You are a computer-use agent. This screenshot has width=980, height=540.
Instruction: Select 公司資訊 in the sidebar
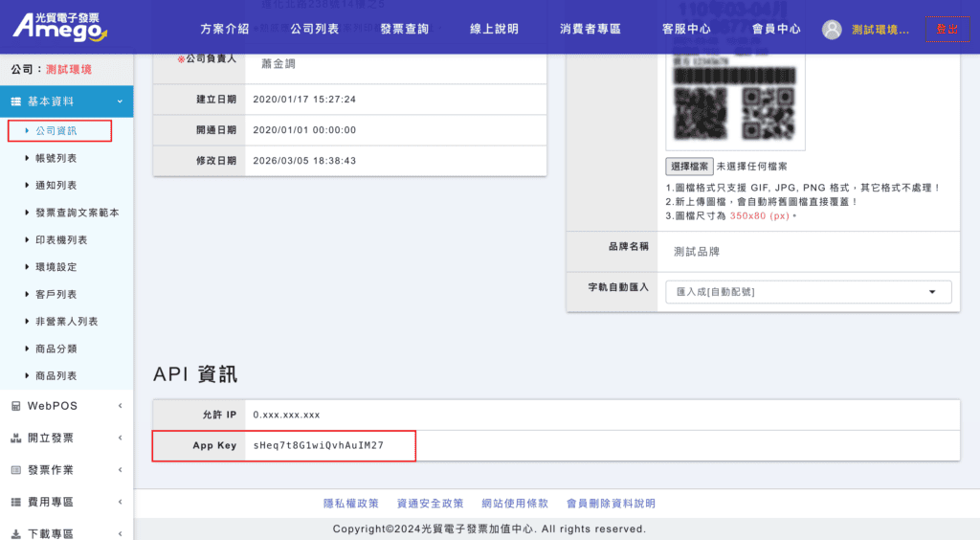coord(56,130)
